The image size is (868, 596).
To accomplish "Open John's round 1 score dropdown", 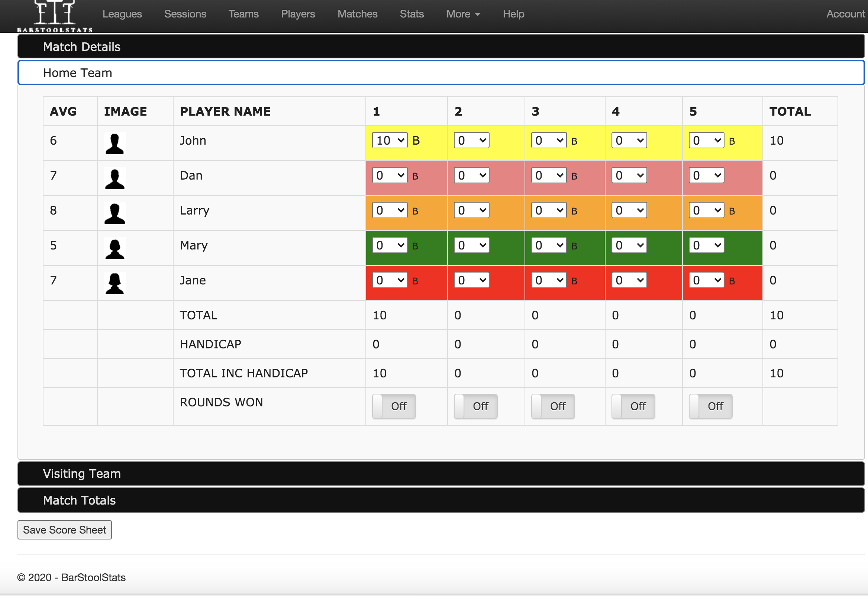I will (389, 140).
